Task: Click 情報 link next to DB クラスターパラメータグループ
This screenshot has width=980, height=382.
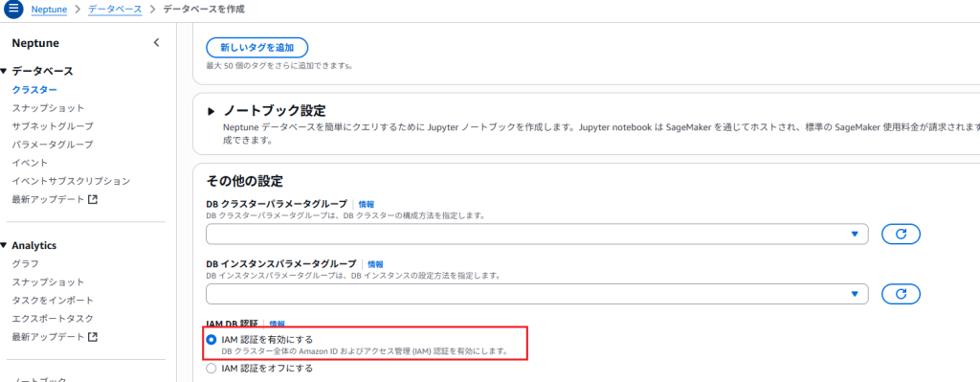Action: [367, 205]
